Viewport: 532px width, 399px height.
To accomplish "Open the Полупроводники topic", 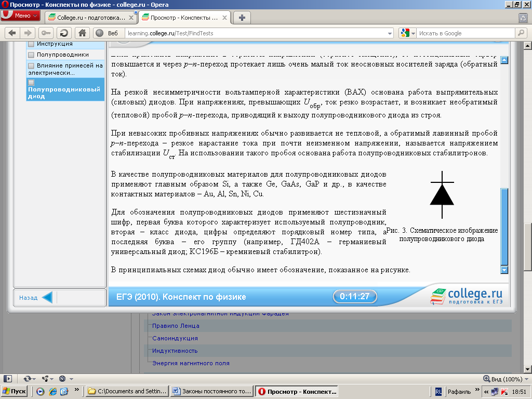I will pos(63,55).
